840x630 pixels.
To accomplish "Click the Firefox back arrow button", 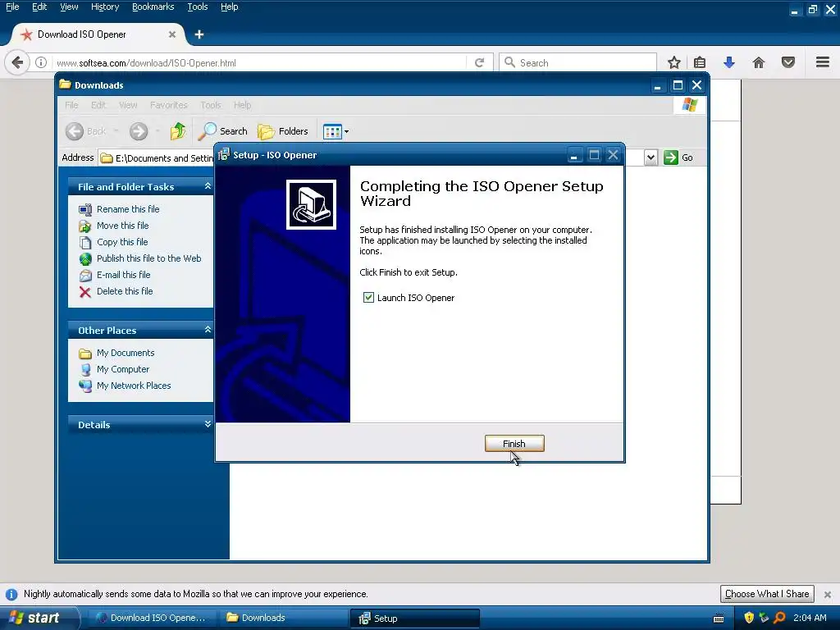I will click(x=17, y=62).
